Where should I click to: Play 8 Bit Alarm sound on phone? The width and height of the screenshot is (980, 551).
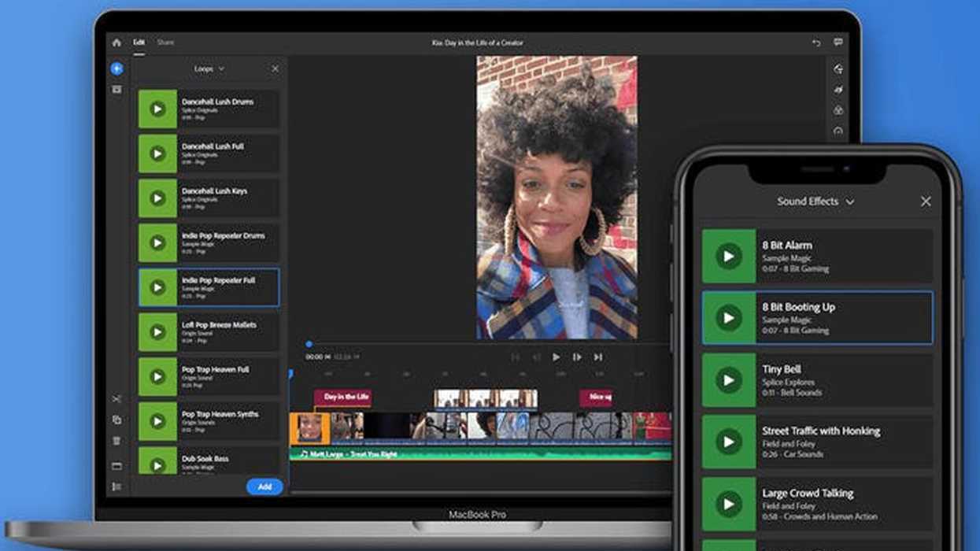tap(728, 256)
